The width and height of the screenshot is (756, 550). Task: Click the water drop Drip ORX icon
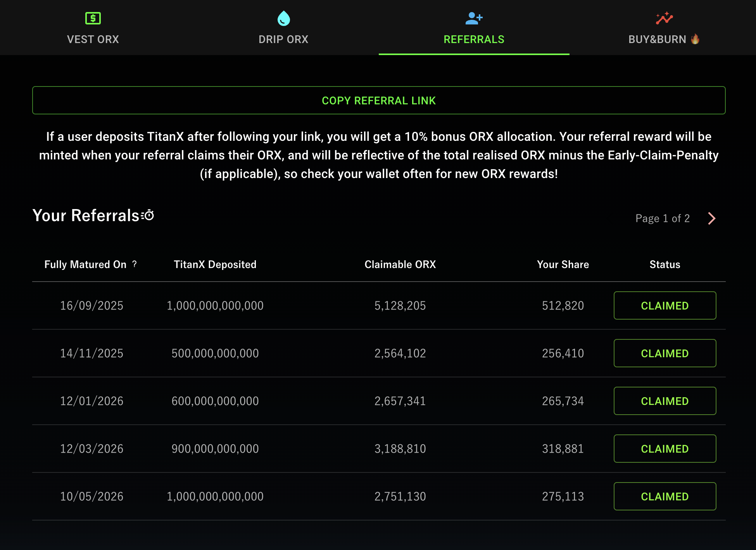[283, 18]
